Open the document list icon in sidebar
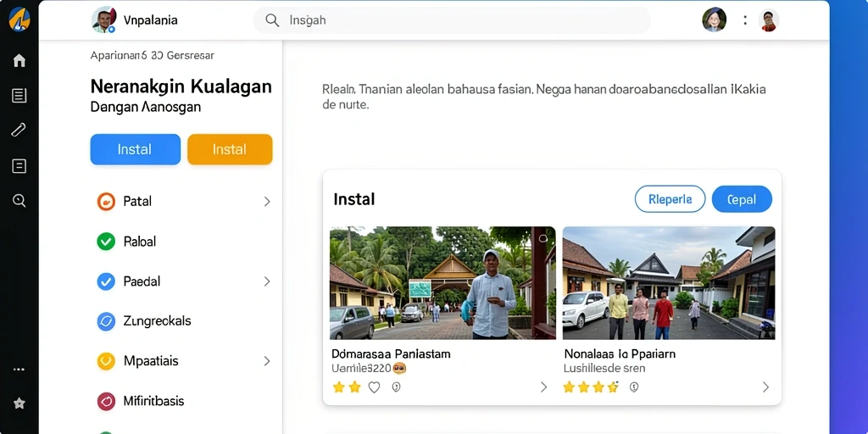This screenshot has height=434, width=868. (x=19, y=96)
